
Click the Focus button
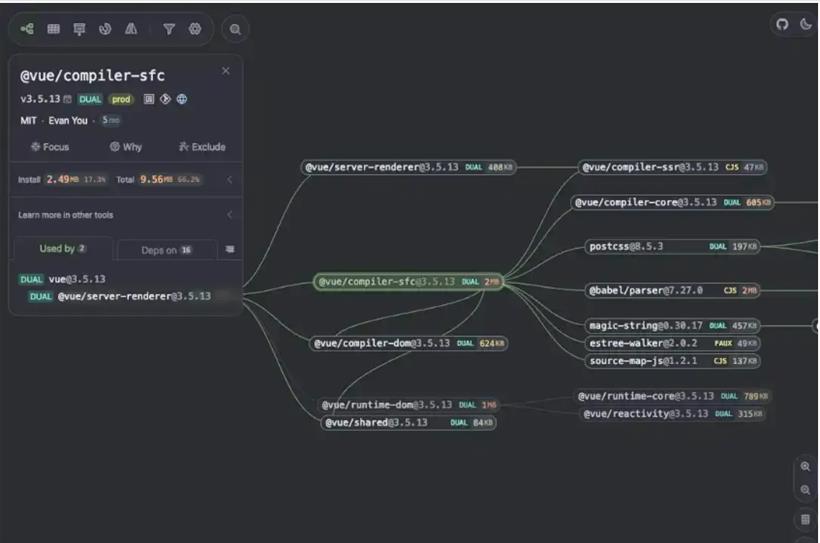[x=50, y=147]
